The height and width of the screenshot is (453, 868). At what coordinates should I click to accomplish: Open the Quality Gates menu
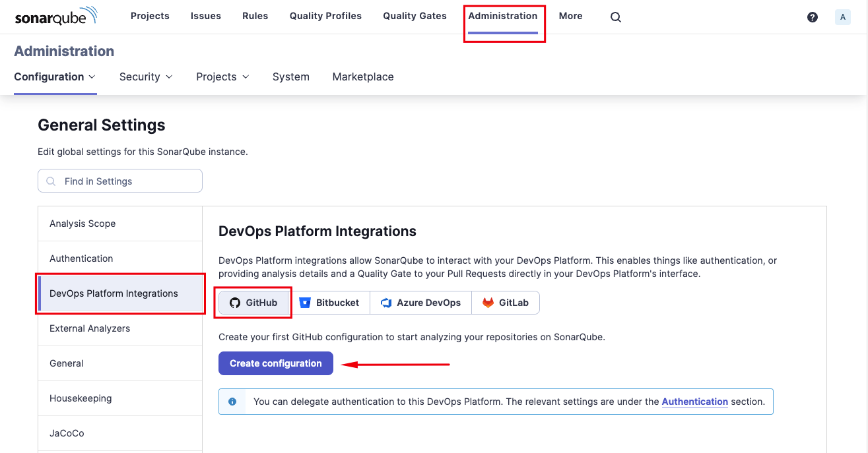[415, 16]
